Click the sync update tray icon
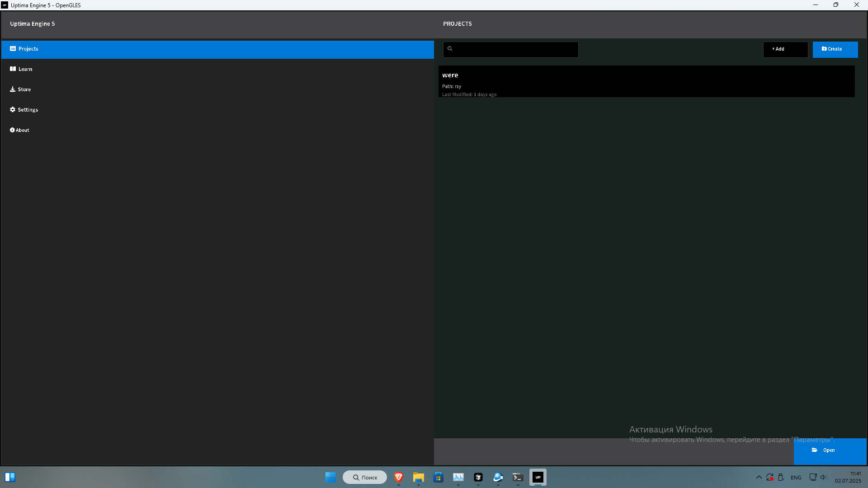 [770, 477]
